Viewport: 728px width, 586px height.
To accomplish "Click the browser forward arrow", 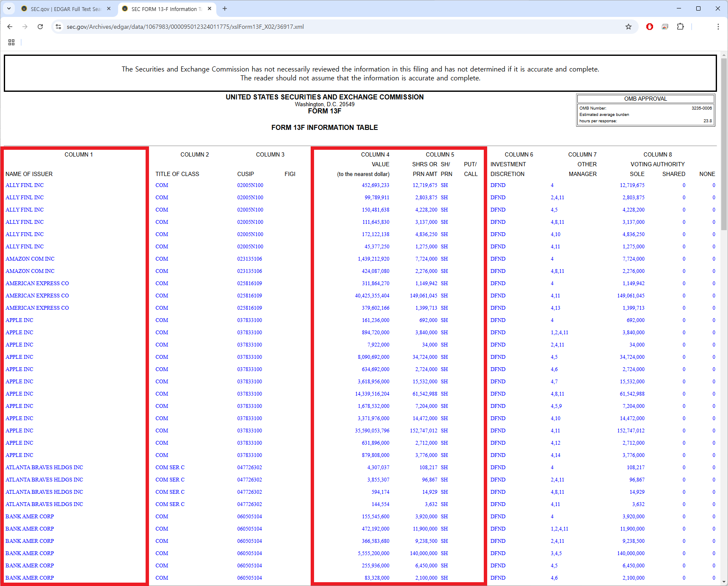I will [25, 27].
